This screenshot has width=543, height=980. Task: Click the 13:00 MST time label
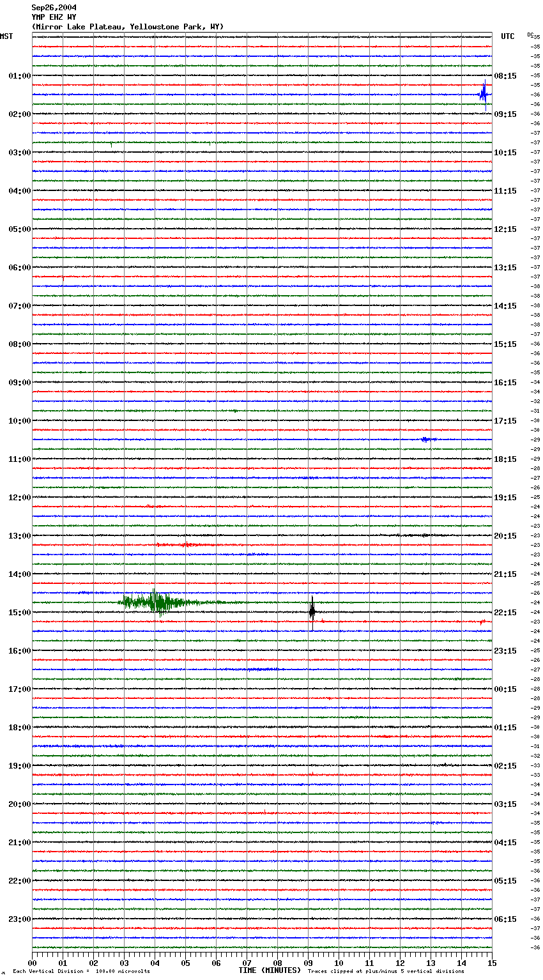click(20, 536)
